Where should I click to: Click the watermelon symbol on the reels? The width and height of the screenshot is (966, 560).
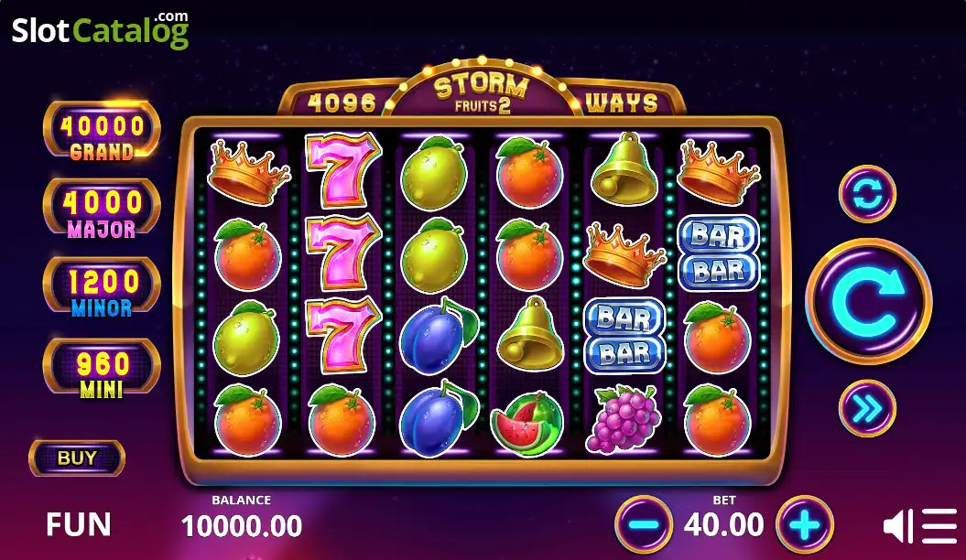(x=527, y=422)
